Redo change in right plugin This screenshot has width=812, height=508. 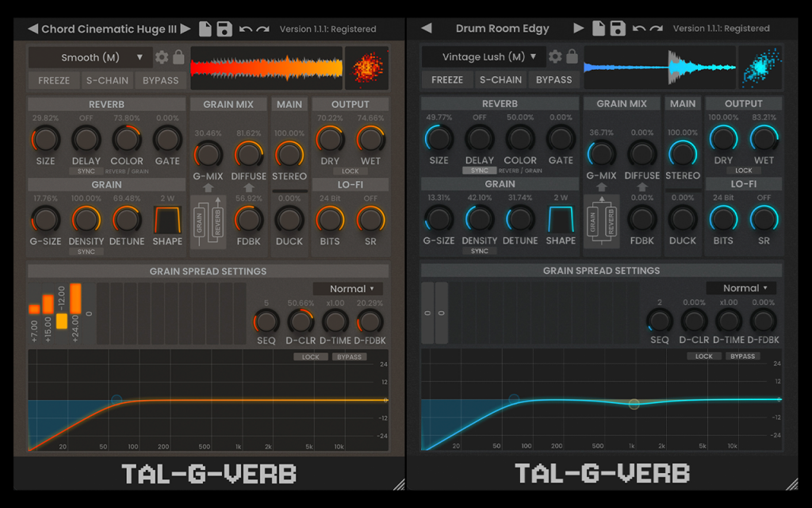click(x=657, y=29)
